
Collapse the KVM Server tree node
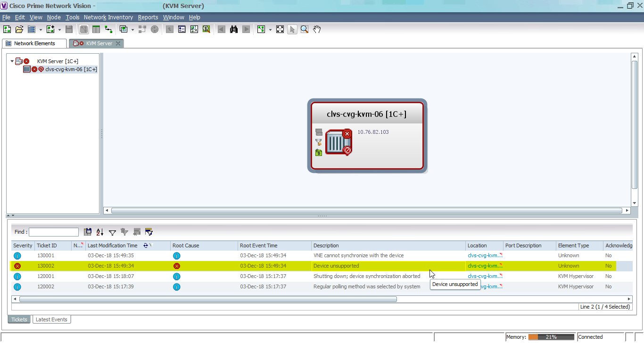13,61
